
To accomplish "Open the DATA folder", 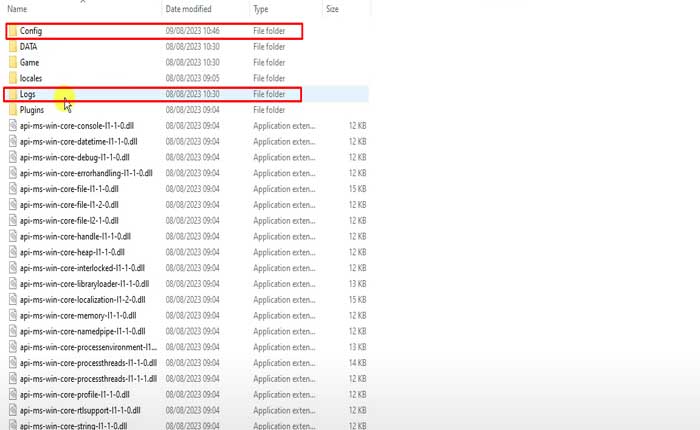I will pyautogui.click(x=29, y=47).
